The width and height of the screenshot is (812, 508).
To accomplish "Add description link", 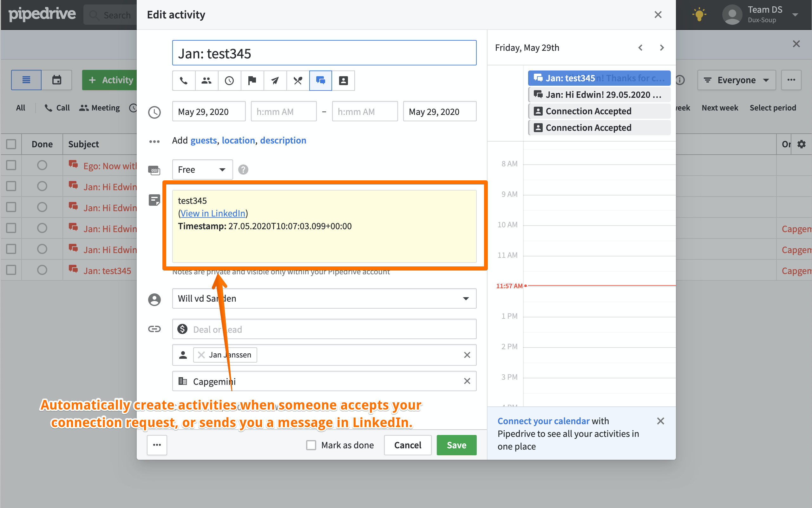I will click(x=283, y=140).
